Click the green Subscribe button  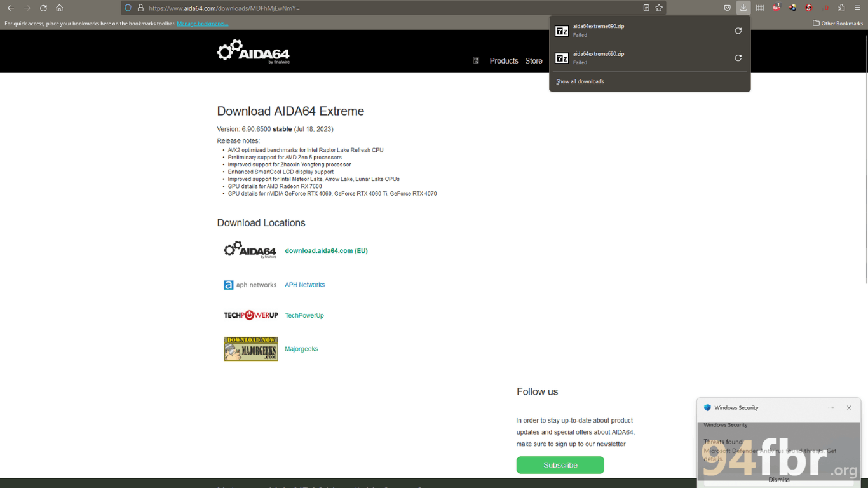pyautogui.click(x=560, y=465)
